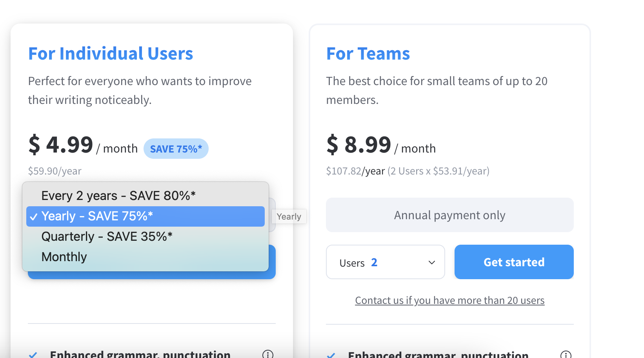Open the Contact us link for more than 20 users

pos(449,300)
